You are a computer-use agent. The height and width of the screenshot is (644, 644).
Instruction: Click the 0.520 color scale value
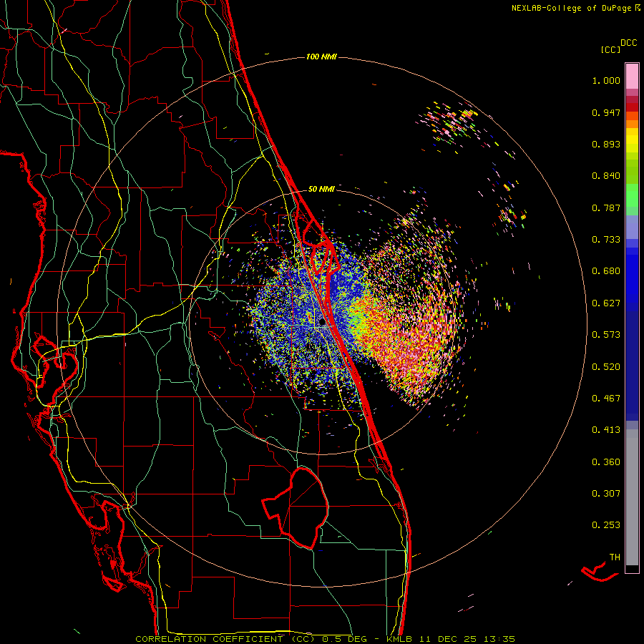606,367
